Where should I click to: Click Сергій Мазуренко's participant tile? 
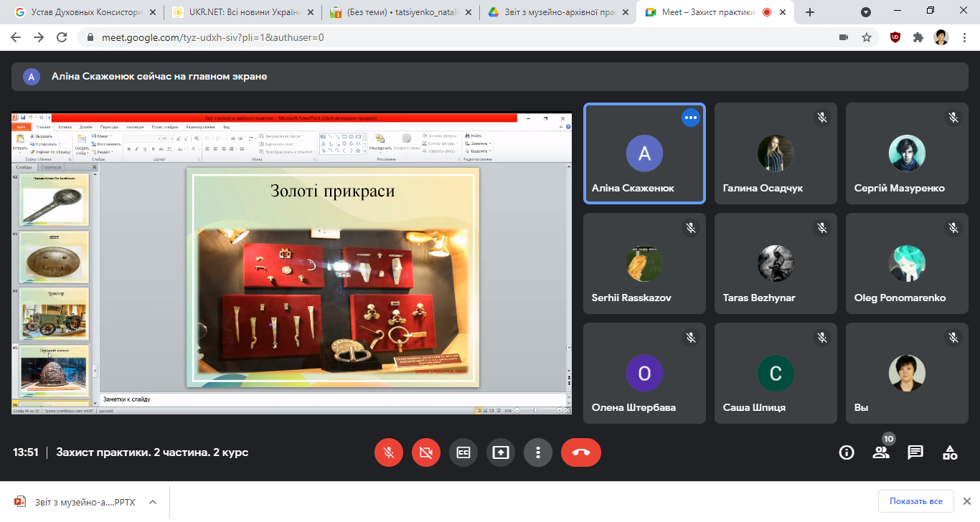(907, 153)
